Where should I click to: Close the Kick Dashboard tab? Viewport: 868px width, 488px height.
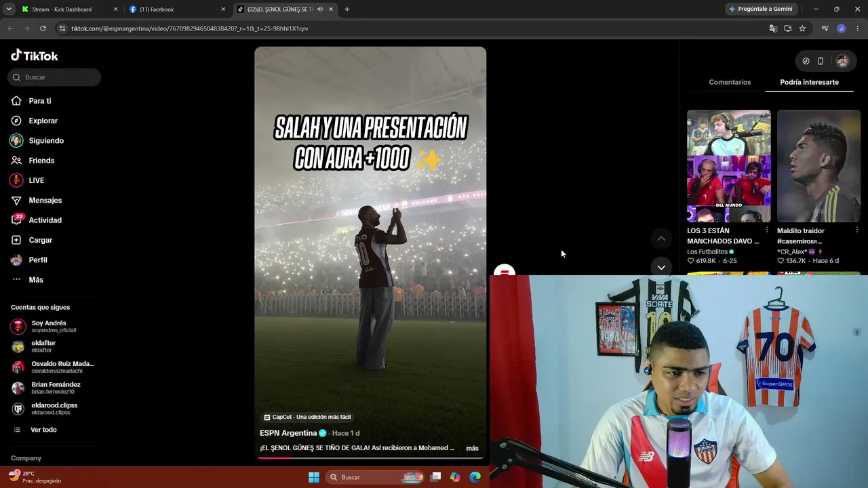click(116, 9)
